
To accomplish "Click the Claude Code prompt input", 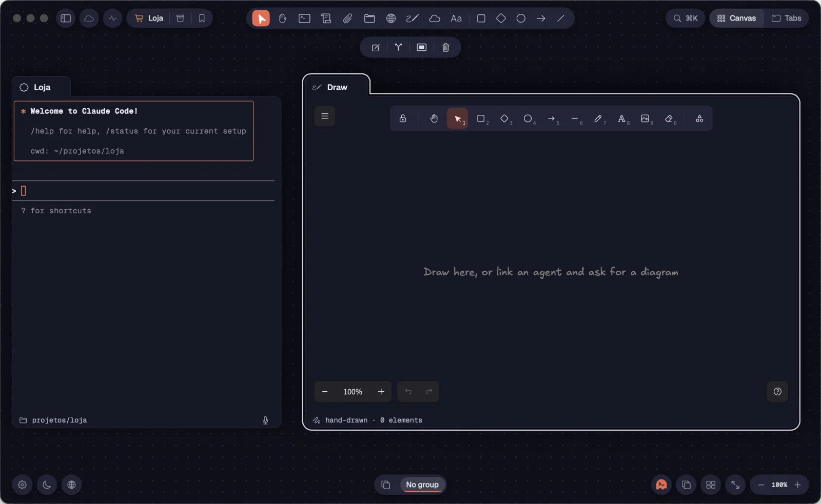I will point(144,191).
